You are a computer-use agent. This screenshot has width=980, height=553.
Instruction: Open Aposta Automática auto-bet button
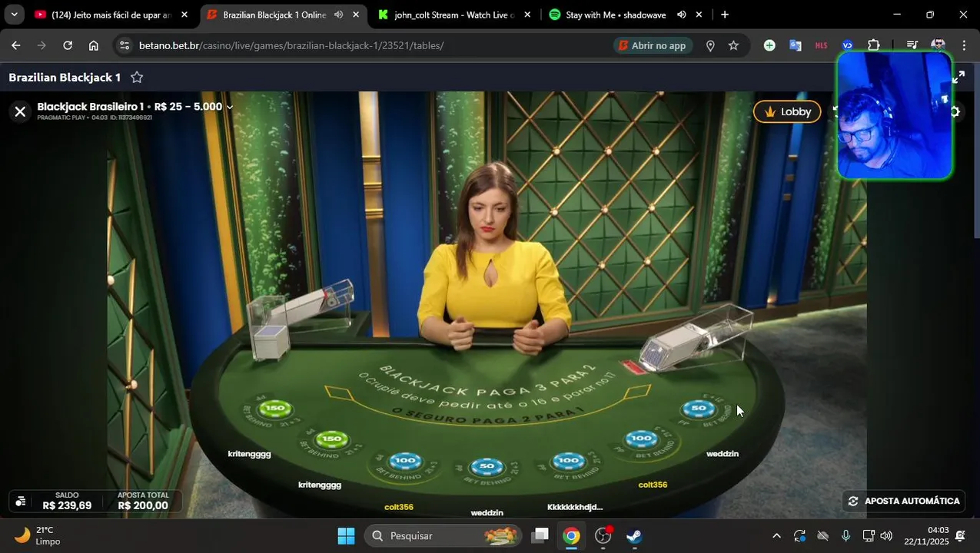tap(904, 501)
